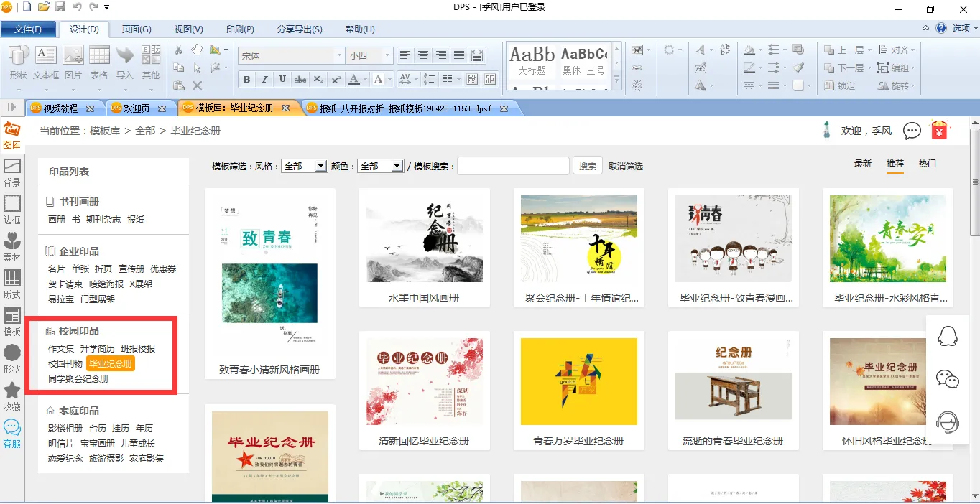This screenshot has height=504, width=980.
Task: Click the font color A button
Action: coord(353,80)
